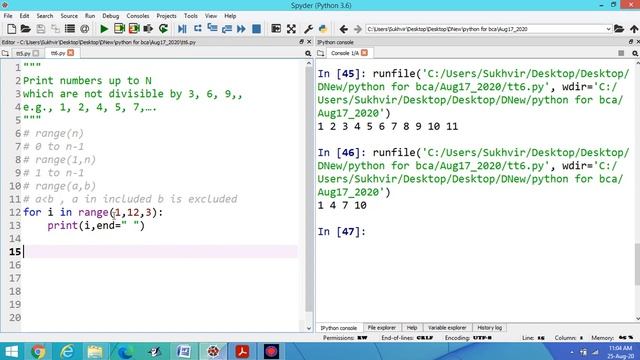Click the Save all files icon

point(55,29)
